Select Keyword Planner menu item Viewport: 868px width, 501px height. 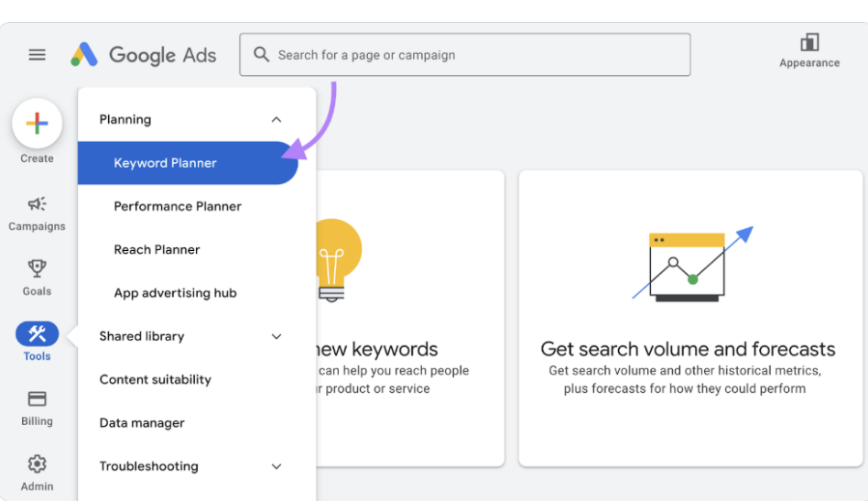pyautogui.click(x=166, y=163)
